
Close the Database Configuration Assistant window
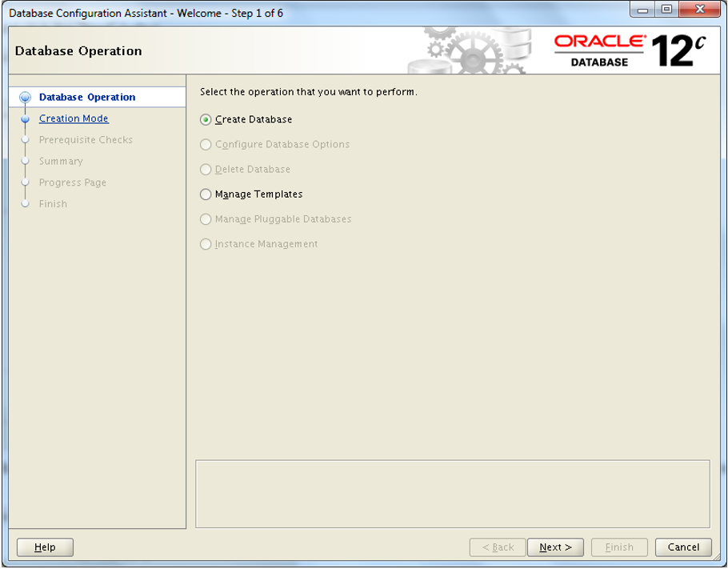click(x=700, y=10)
